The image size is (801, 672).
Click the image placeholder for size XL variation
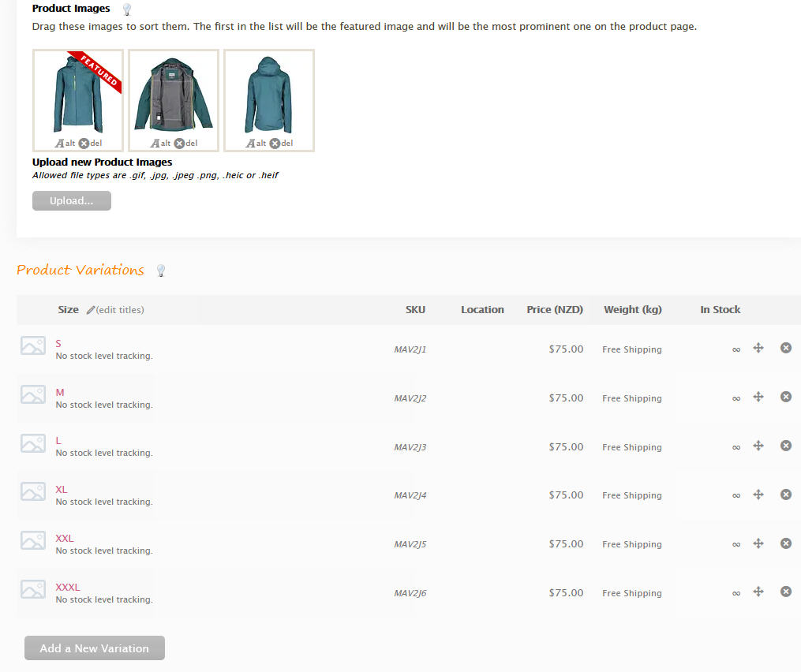33,491
